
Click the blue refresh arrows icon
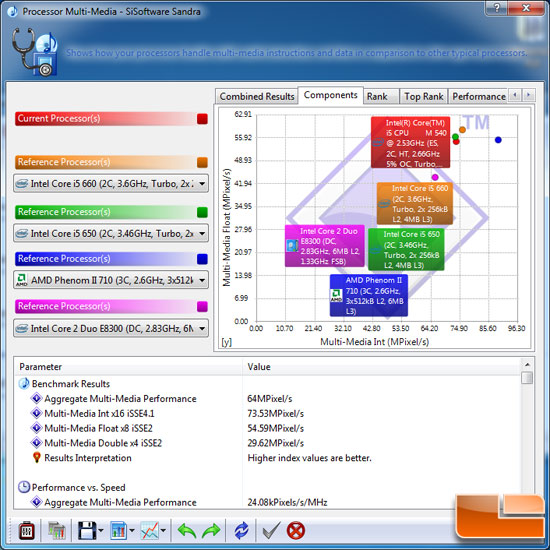241,530
